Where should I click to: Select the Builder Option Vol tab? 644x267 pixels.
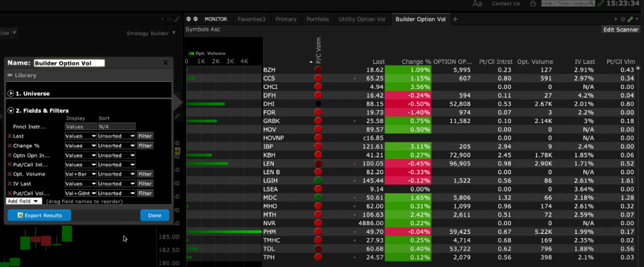[420, 19]
